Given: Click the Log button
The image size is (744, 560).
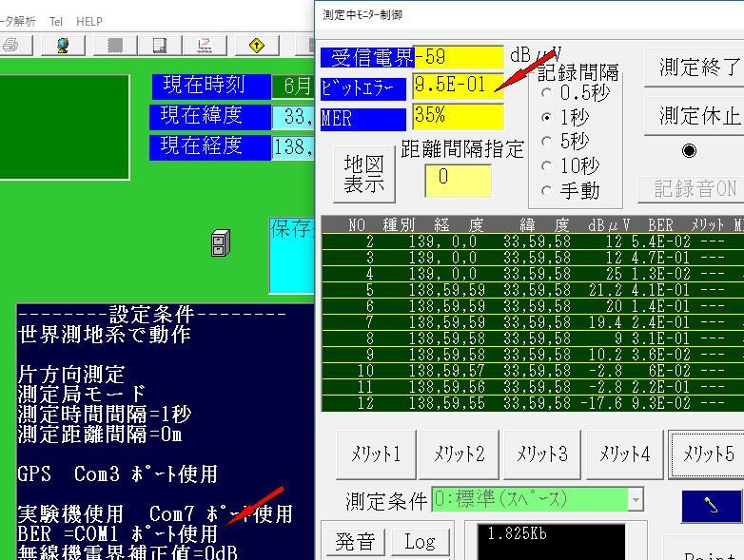Looking at the screenshot, I should 420,542.
